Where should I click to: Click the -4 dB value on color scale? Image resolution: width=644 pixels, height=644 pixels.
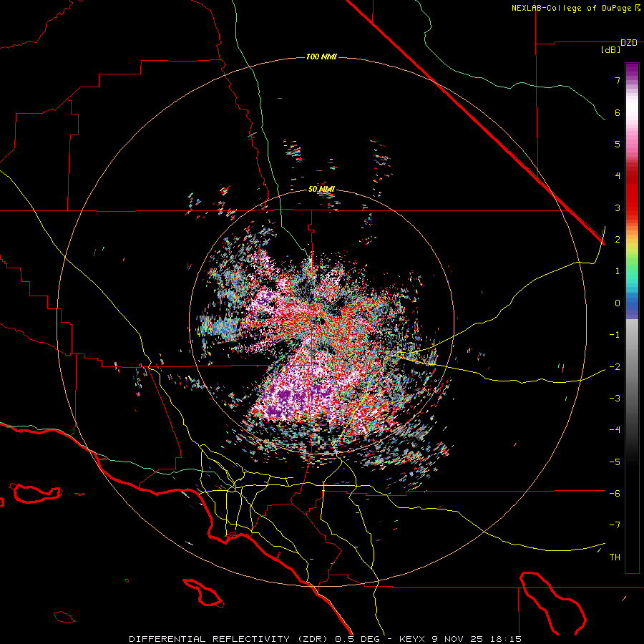(615, 430)
